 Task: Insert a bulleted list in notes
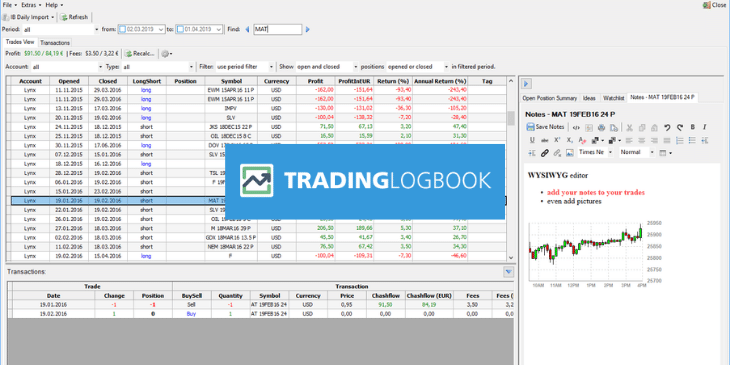(x=692, y=140)
